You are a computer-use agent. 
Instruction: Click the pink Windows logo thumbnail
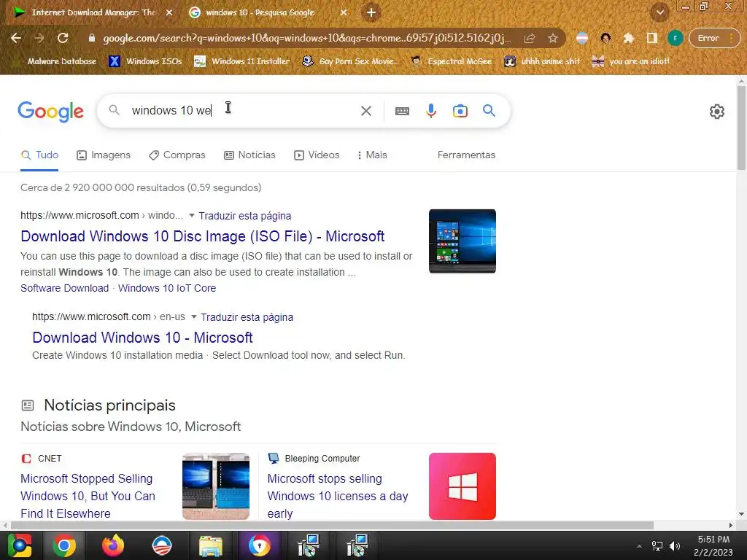[x=462, y=486]
